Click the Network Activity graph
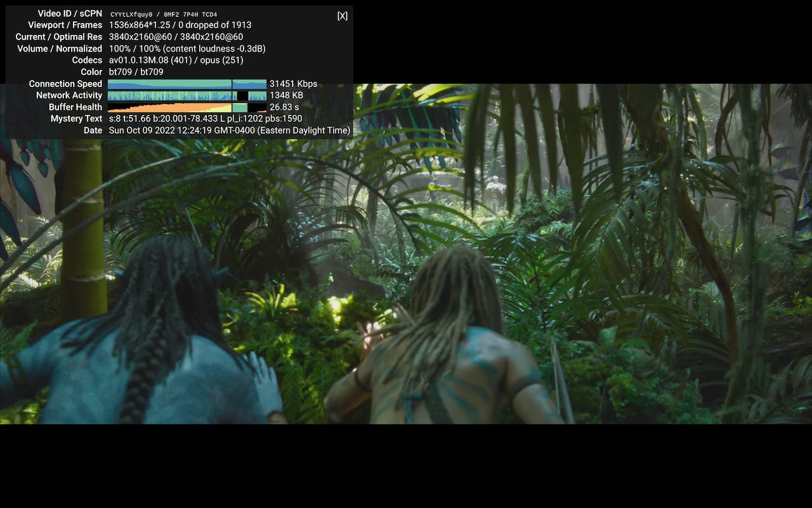 [187, 95]
